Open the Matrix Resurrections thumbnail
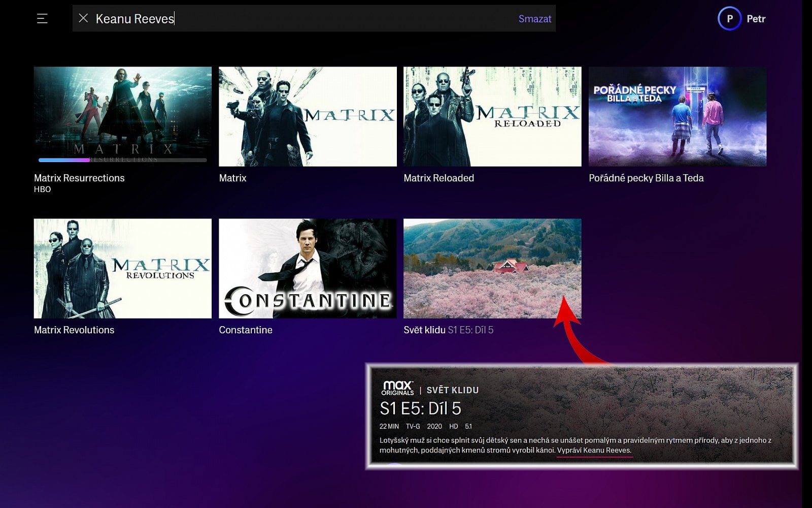 coord(123,116)
